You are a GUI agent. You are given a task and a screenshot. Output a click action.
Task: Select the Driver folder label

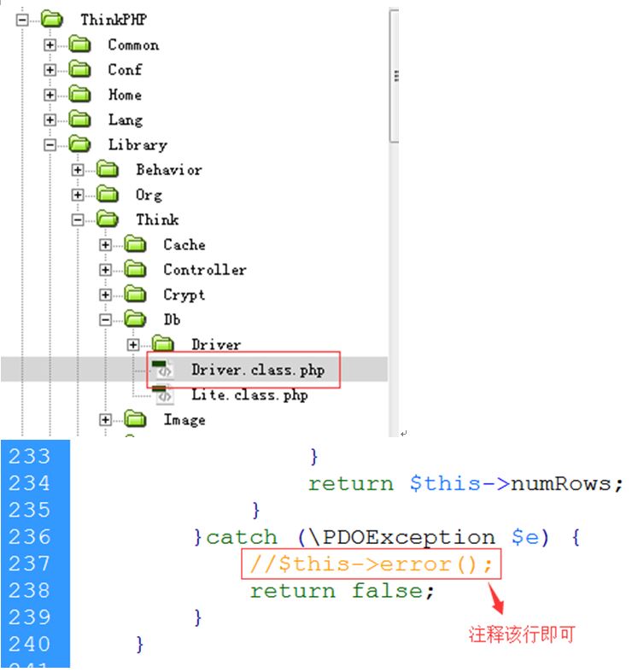point(216,344)
